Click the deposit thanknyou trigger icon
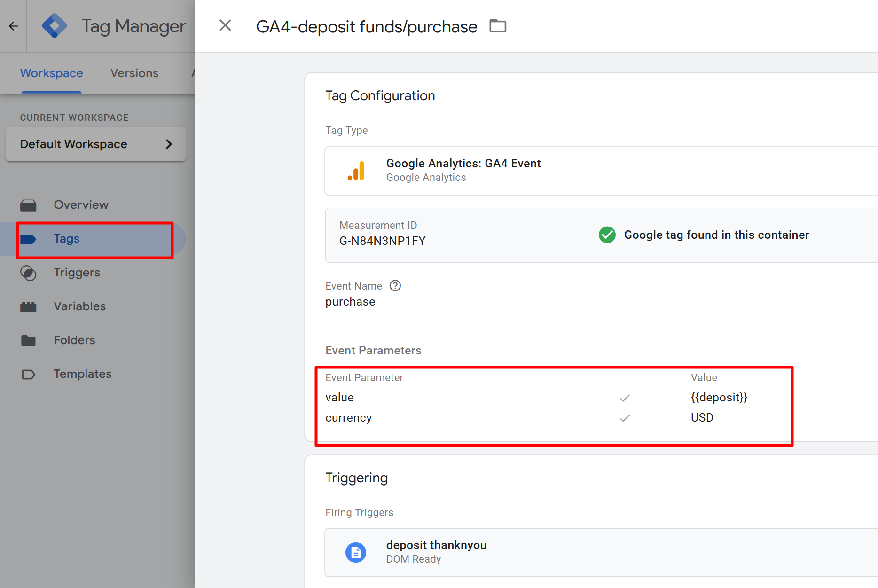The width and height of the screenshot is (878, 588). click(x=356, y=552)
